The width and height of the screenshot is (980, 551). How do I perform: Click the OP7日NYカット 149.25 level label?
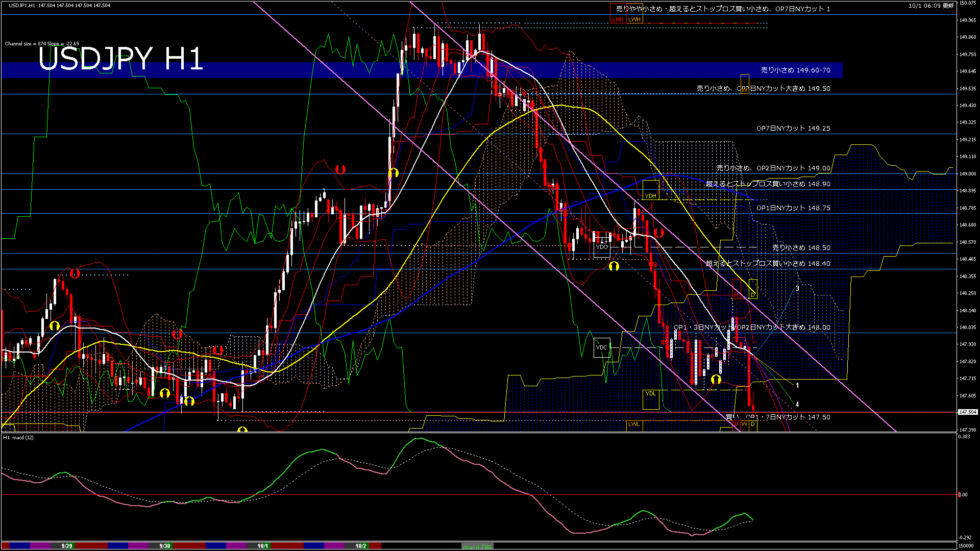pyautogui.click(x=793, y=129)
